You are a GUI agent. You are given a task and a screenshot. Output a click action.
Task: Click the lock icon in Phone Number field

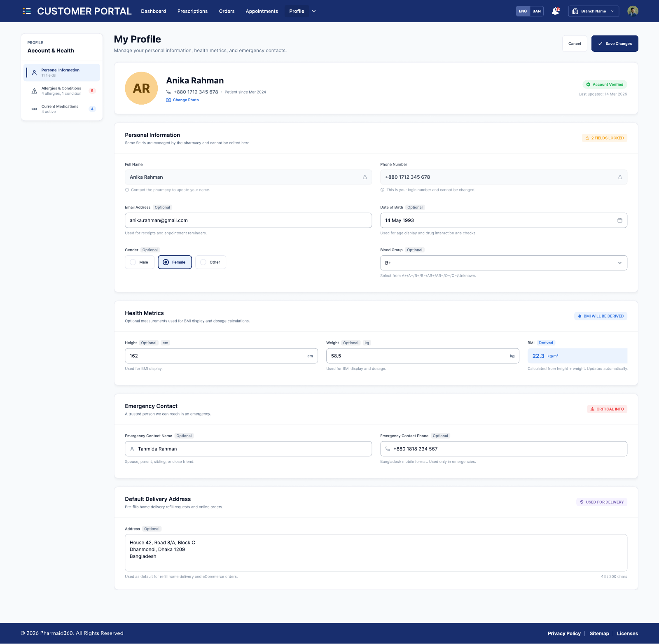(x=620, y=177)
